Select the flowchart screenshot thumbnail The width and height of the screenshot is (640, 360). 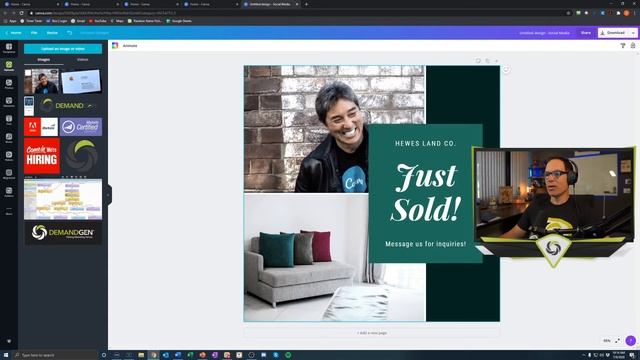[63, 199]
